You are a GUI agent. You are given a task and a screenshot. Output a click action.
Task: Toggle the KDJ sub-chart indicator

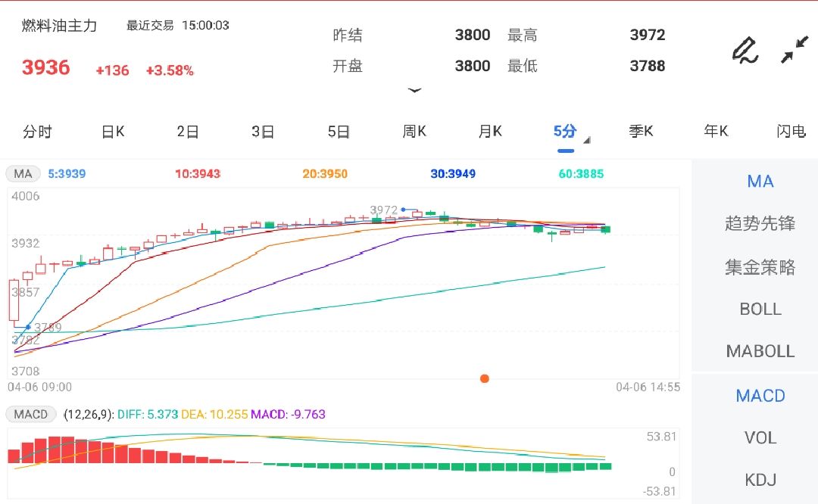click(760, 480)
